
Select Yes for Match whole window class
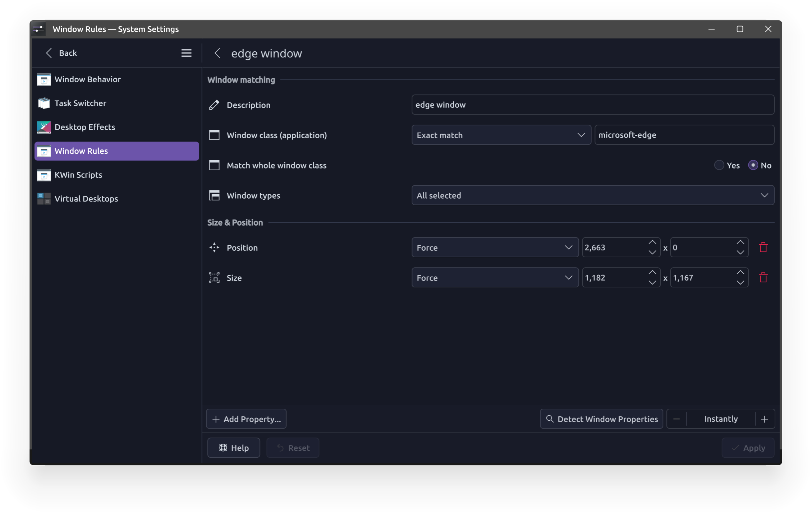coord(719,165)
